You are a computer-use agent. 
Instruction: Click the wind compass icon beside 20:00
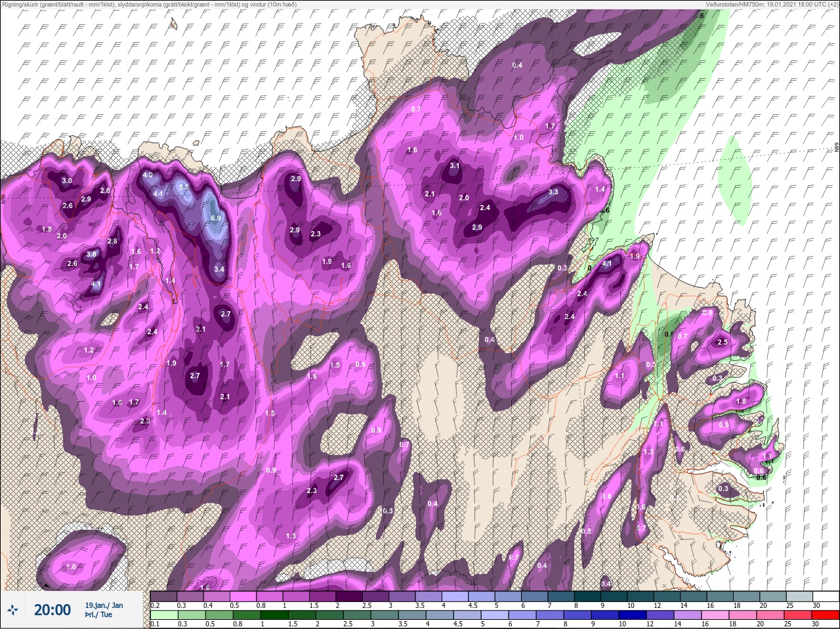click(x=12, y=611)
